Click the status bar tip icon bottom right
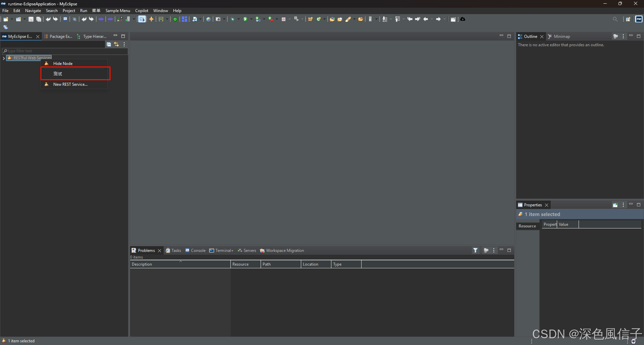Image resolution: width=644 pixels, height=345 pixels. 633,341
